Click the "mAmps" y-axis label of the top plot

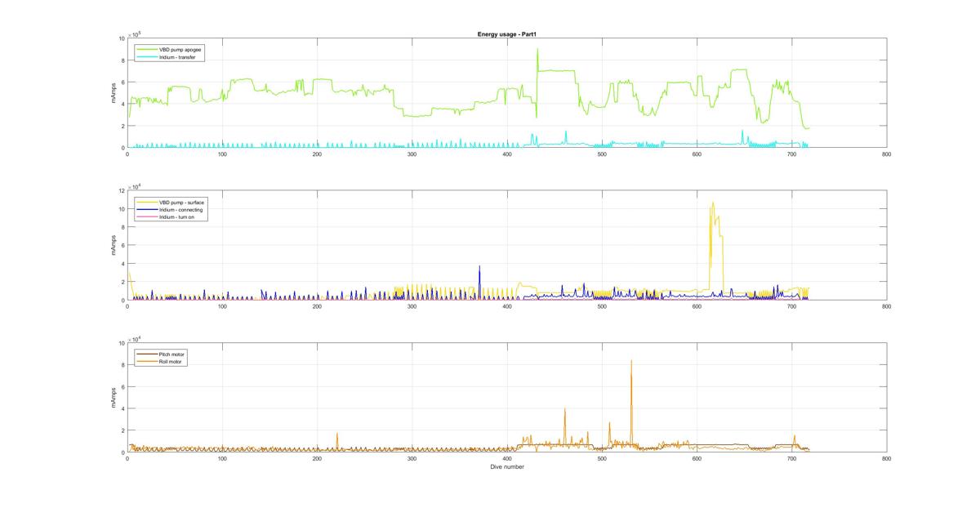coord(114,93)
